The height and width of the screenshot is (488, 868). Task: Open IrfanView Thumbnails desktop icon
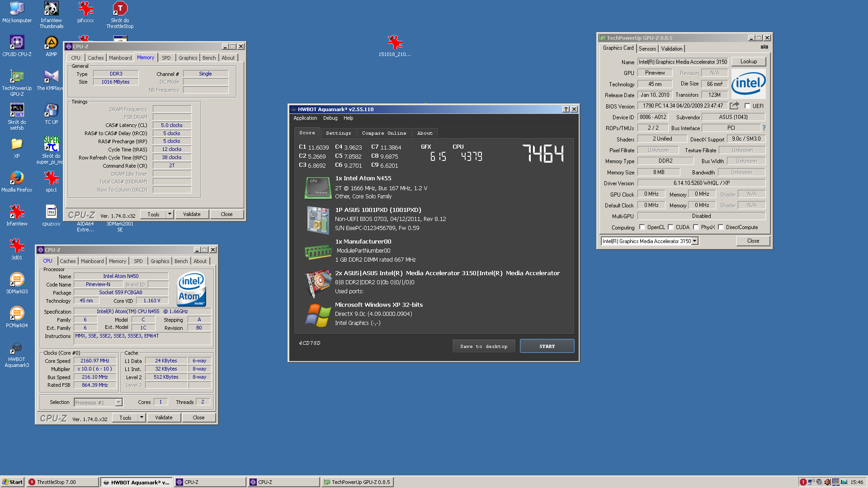51,15
